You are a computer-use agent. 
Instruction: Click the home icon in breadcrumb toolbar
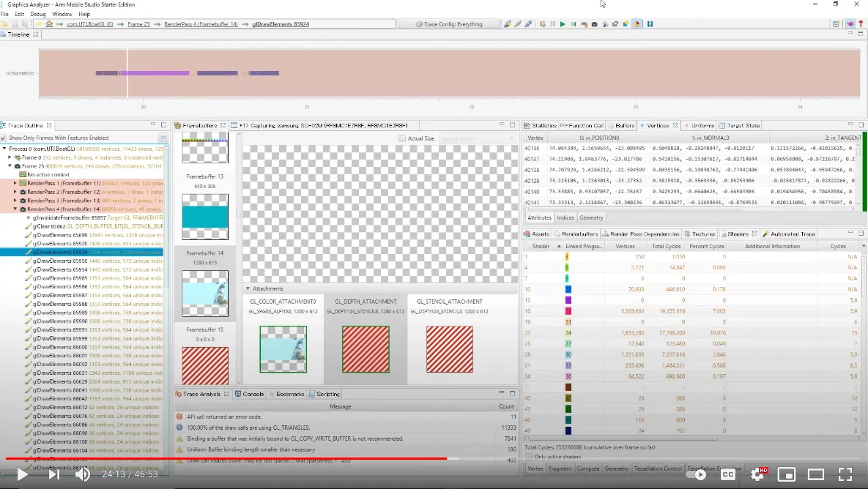(49, 24)
